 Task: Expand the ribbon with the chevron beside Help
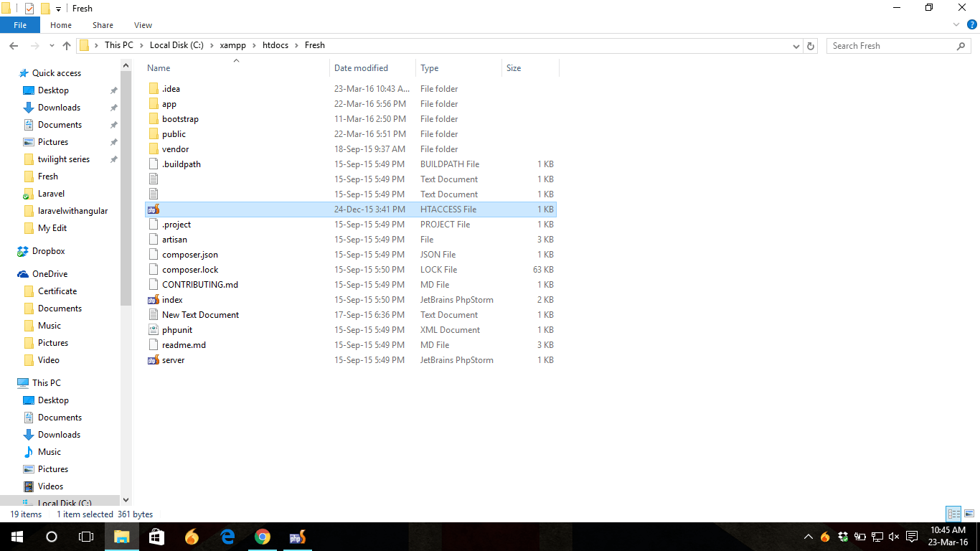(x=956, y=25)
